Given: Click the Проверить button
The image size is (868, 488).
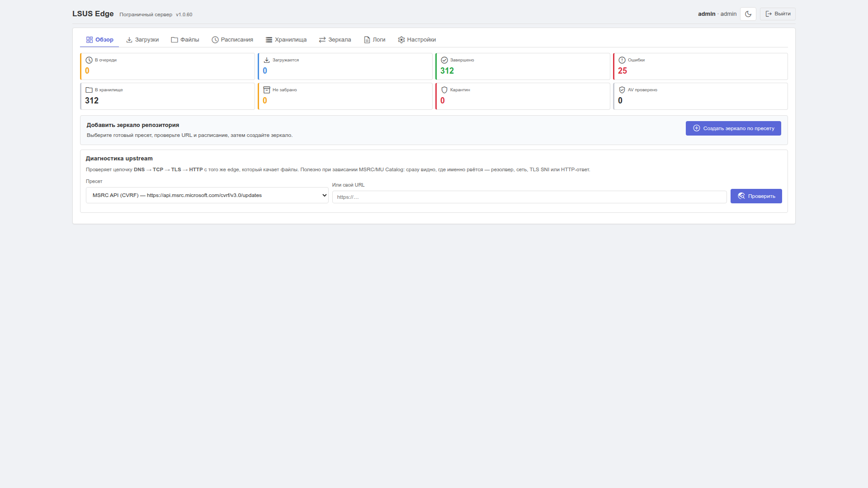Looking at the screenshot, I should click(x=756, y=196).
